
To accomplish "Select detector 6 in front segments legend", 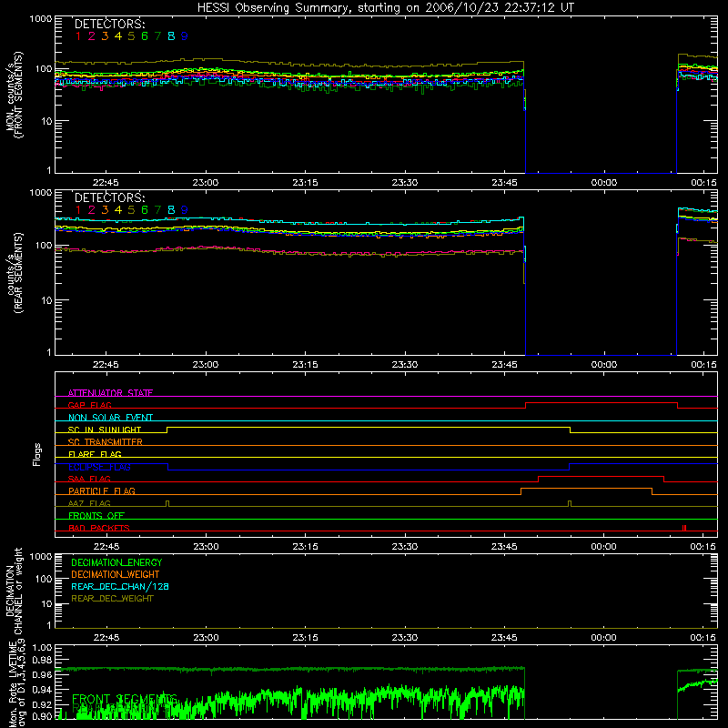I will 145,35.
